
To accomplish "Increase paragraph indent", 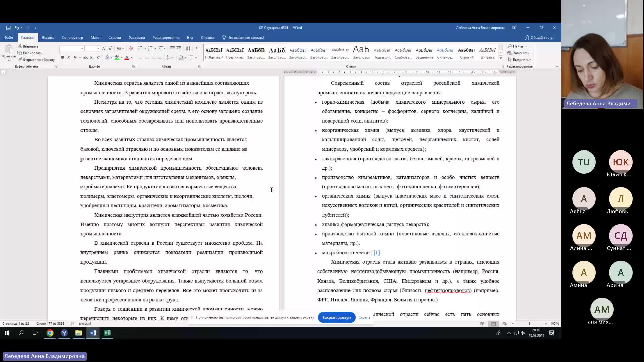I will point(179,48).
